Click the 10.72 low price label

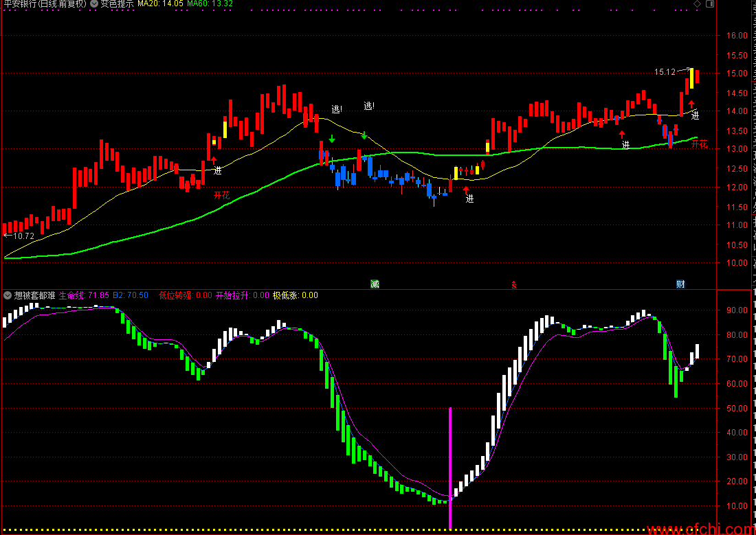click(23, 236)
